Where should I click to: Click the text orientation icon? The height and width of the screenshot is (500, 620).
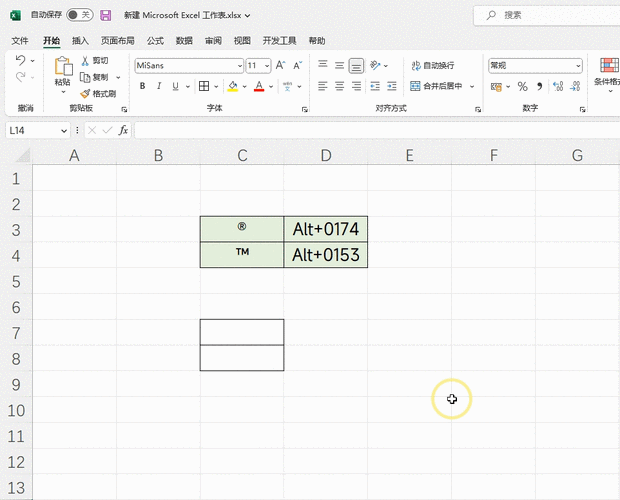click(375, 65)
